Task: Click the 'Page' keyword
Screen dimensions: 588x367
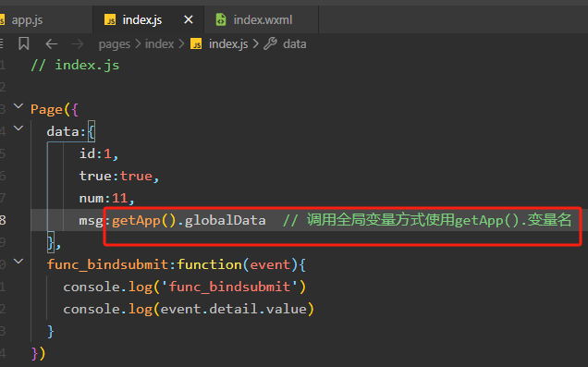Action: point(46,109)
